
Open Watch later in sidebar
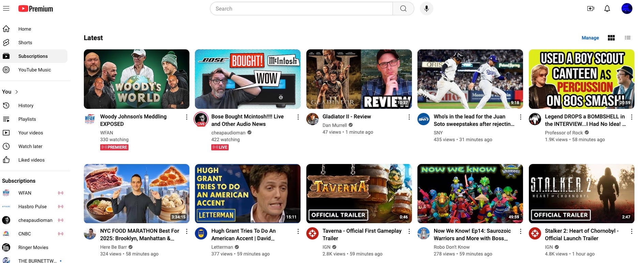pyautogui.click(x=34, y=146)
